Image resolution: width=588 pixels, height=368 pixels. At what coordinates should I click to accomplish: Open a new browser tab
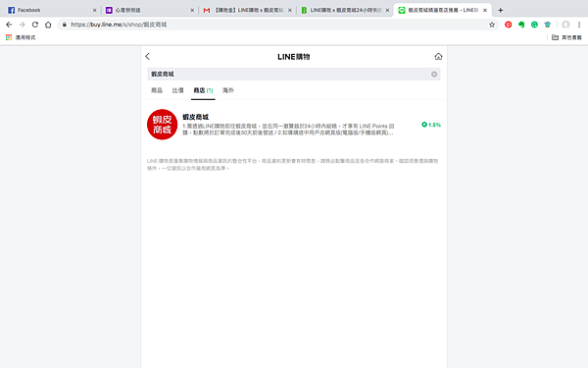tap(500, 10)
